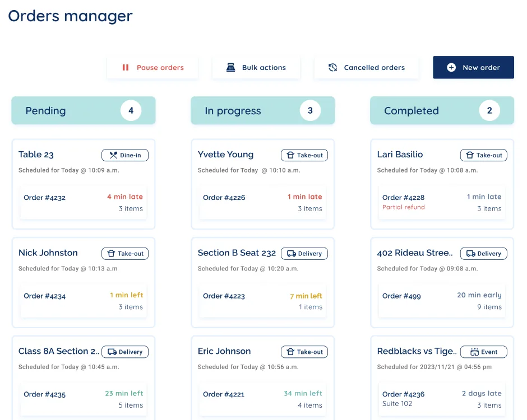This screenshot has width=527, height=420.
Task: Click the delivery truck icon on 402 Rideau Street
Action: pyautogui.click(x=471, y=254)
